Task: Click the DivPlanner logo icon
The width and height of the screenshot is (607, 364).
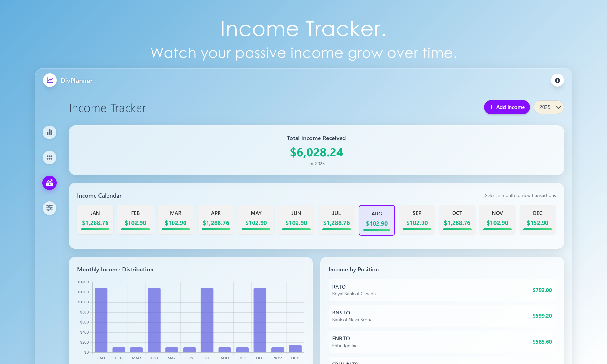Action: pos(50,80)
